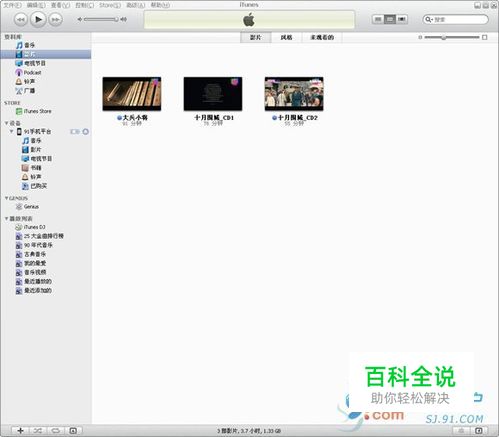The height and width of the screenshot is (437, 499).
Task: Eject the 91手机平台 device
Action: click(86, 132)
